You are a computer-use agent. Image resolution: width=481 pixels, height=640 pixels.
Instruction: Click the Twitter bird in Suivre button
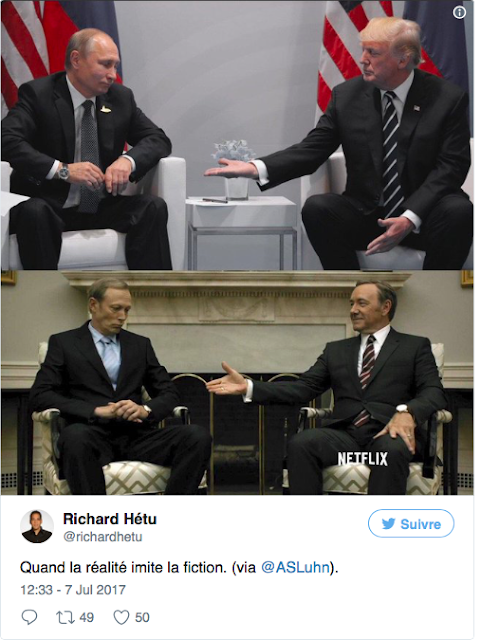(388, 524)
